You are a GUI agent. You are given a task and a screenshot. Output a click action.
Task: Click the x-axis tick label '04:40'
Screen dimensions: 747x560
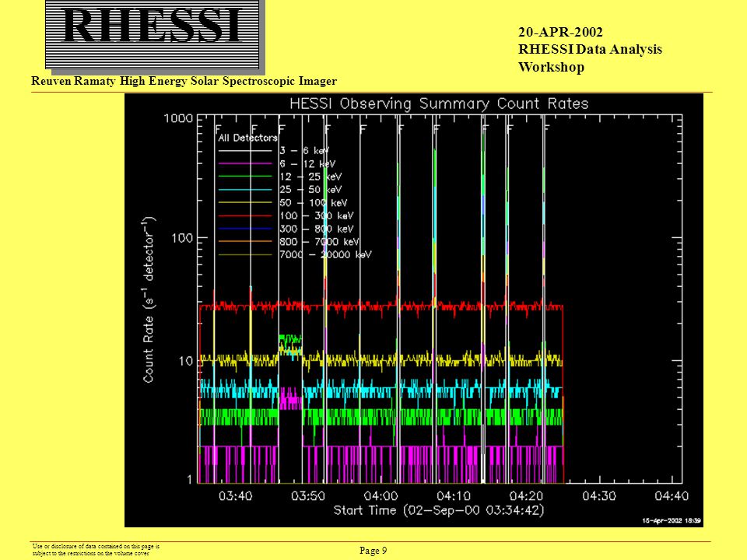pos(672,496)
